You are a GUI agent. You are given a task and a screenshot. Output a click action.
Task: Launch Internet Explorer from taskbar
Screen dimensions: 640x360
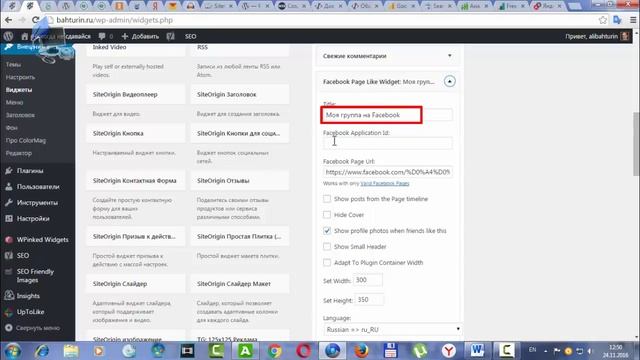[41, 351]
